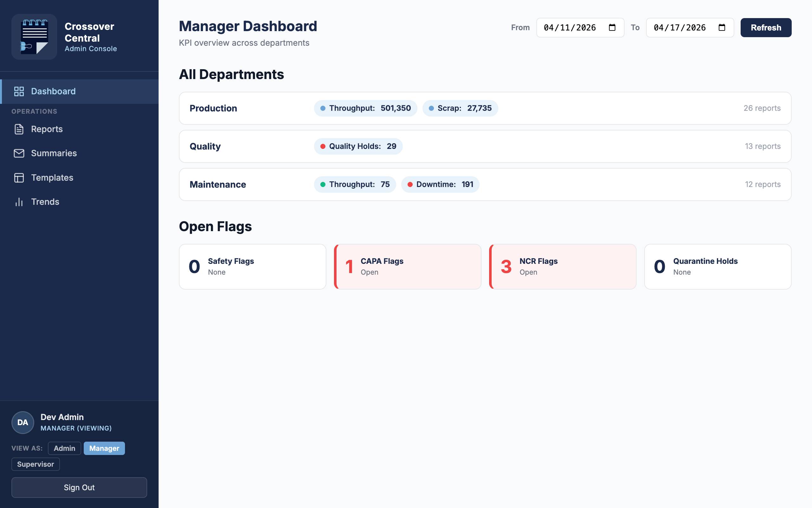The image size is (812, 508).
Task: Click the Trends bar chart icon
Action: click(19, 202)
